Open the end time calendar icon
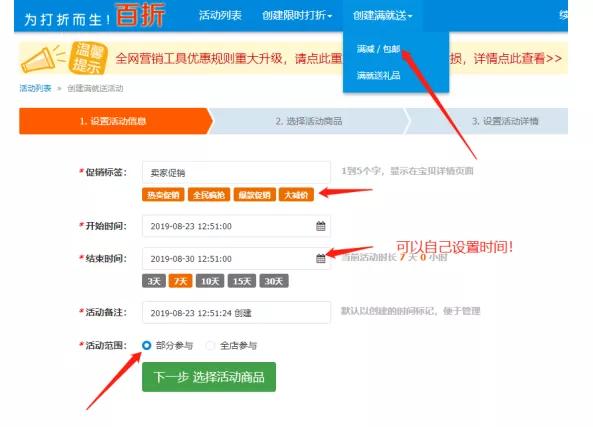 coord(320,259)
